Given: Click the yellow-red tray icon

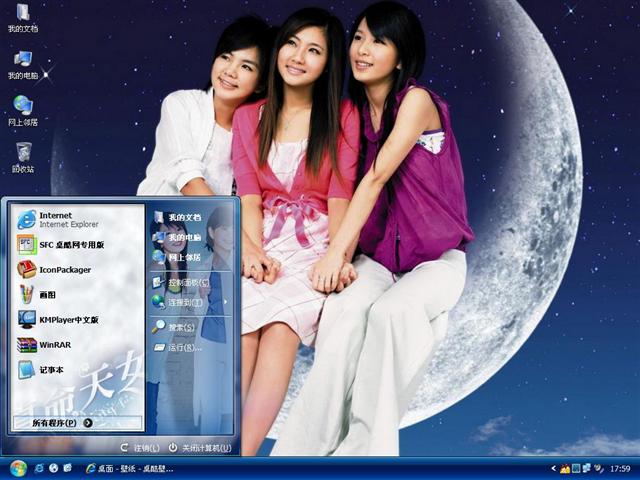Looking at the screenshot, I should (x=565, y=469).
